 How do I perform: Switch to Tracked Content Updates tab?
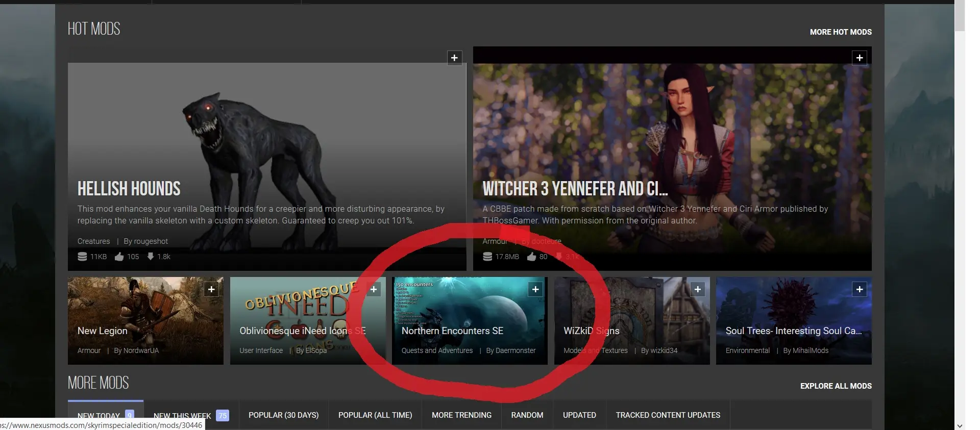[668, 415]
